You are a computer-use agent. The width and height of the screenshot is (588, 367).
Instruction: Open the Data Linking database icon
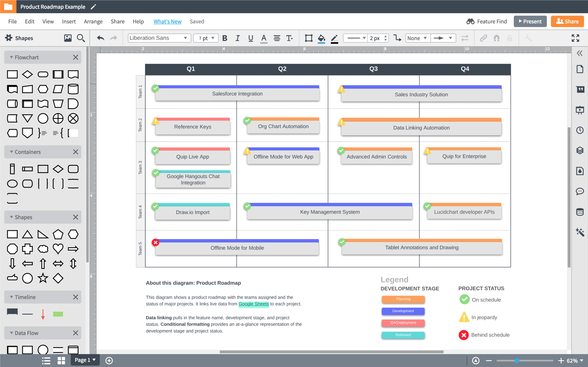coord(580,212)
